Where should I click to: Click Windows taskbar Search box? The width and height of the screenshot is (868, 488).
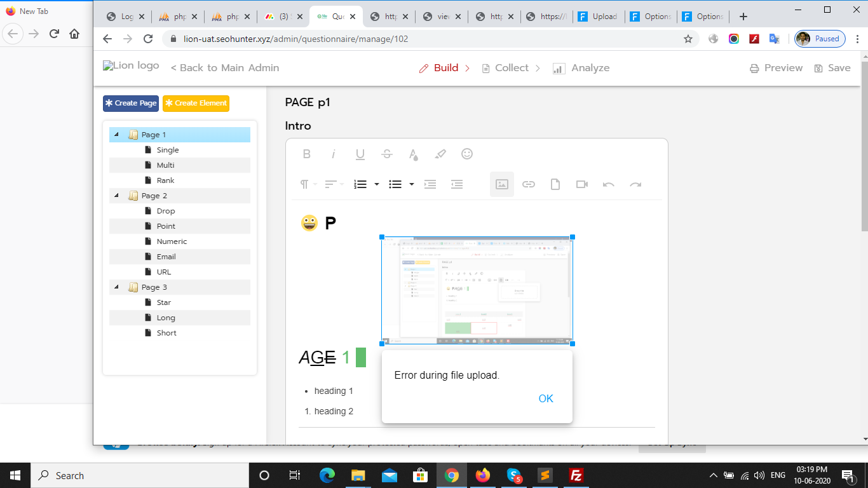pos(139,475)
